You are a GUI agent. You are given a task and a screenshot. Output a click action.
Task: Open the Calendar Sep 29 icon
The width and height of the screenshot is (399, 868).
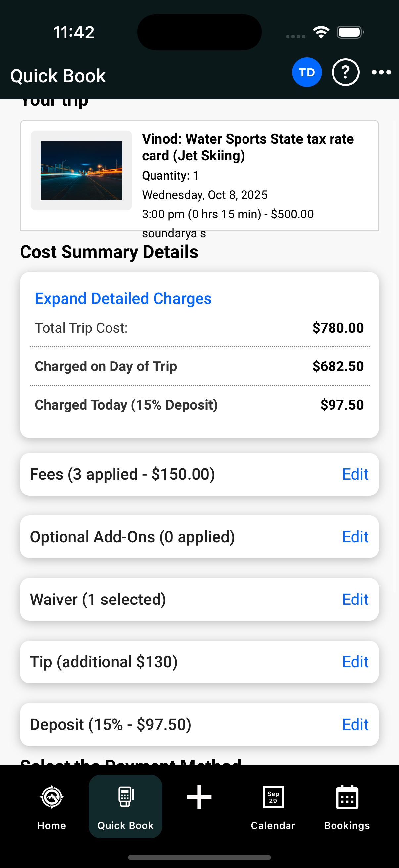click(x=273, y=797)
